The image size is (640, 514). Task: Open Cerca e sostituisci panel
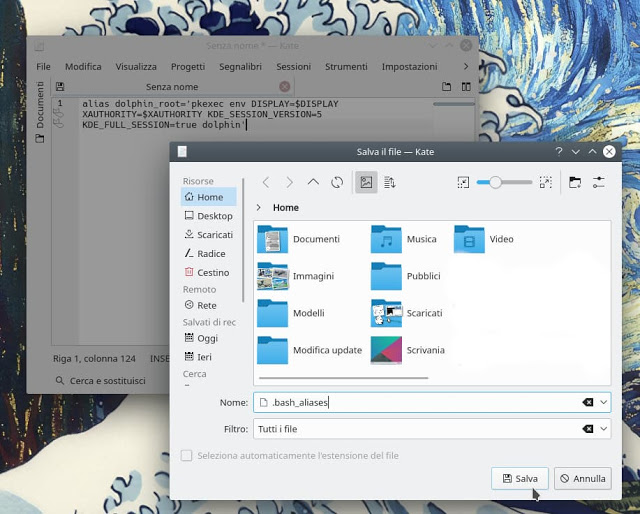click(100, 380)
